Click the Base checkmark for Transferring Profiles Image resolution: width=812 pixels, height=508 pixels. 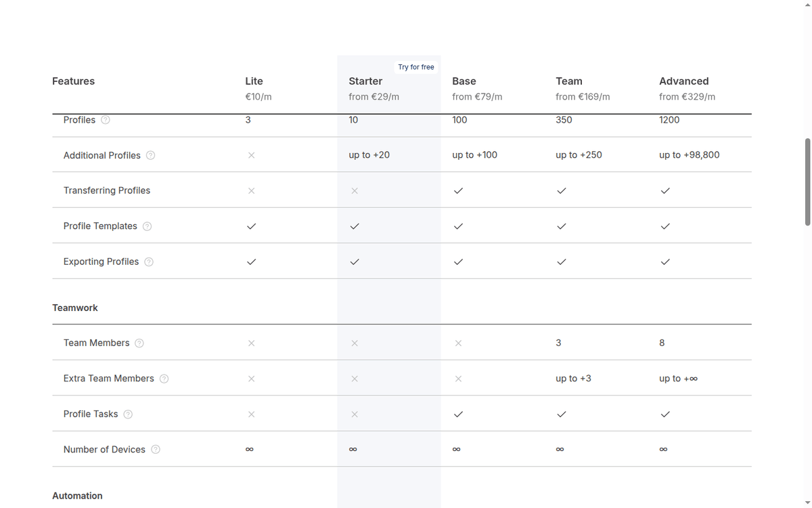[x=458, y=191]
